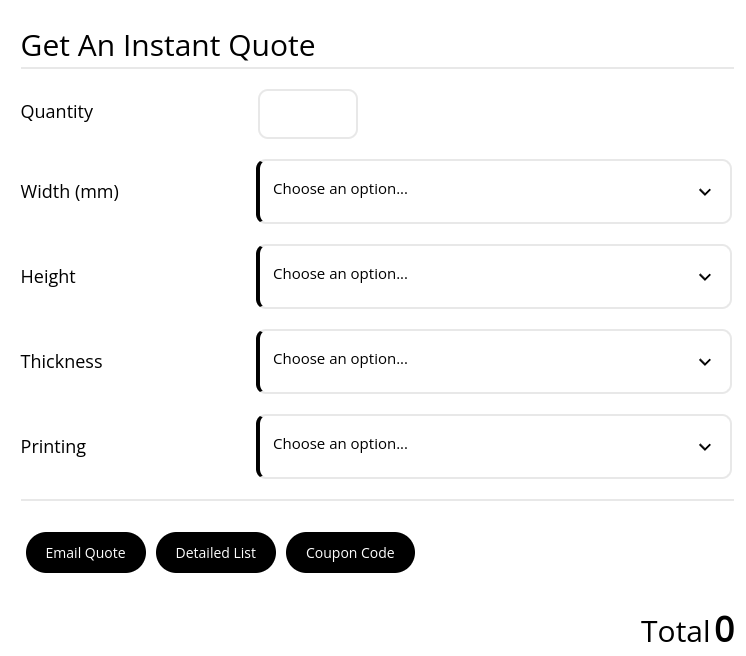Click the Printing field label
746x656 pixels.
[53, 447]
